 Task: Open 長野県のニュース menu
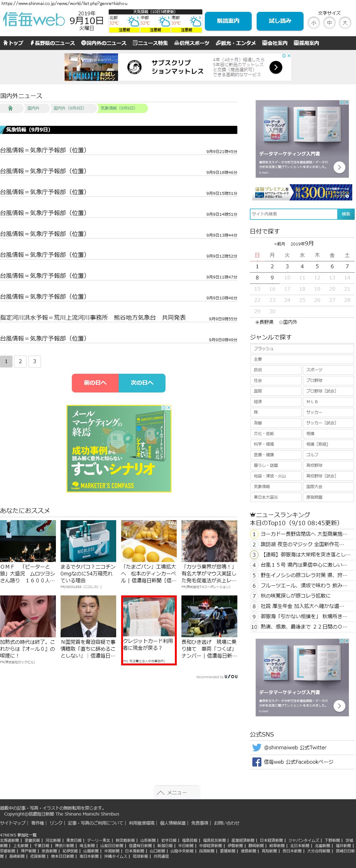52,43
